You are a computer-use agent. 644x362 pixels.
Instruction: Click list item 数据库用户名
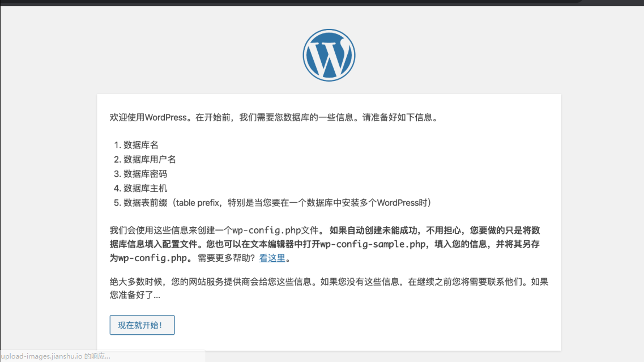pos(150,159)
